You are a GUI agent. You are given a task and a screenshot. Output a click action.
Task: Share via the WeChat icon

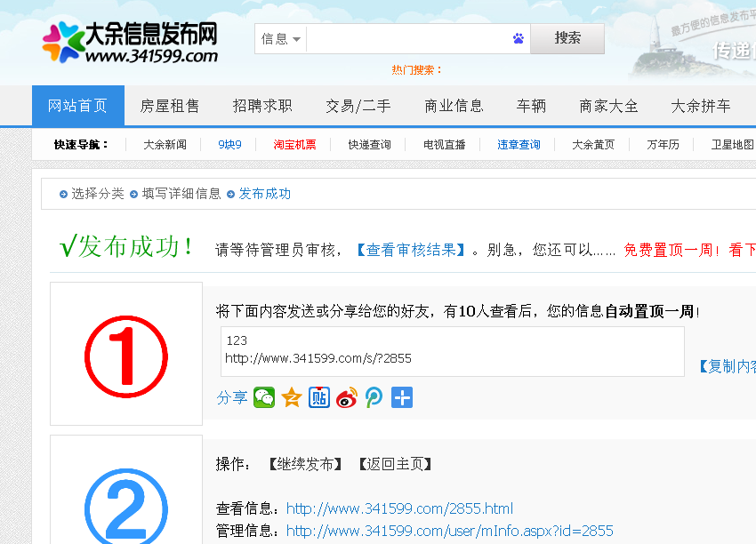coord(264,397)
